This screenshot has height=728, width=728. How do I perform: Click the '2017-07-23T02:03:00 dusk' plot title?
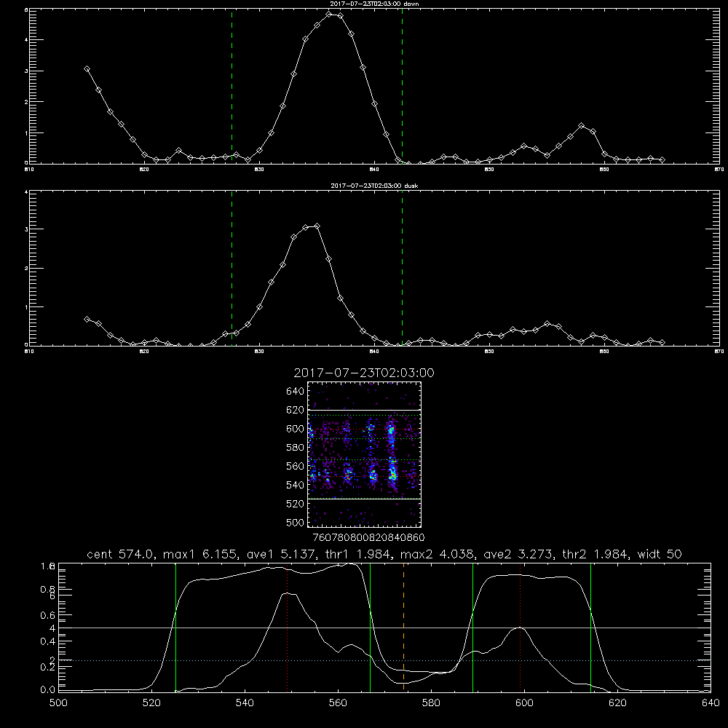(374, 186)
